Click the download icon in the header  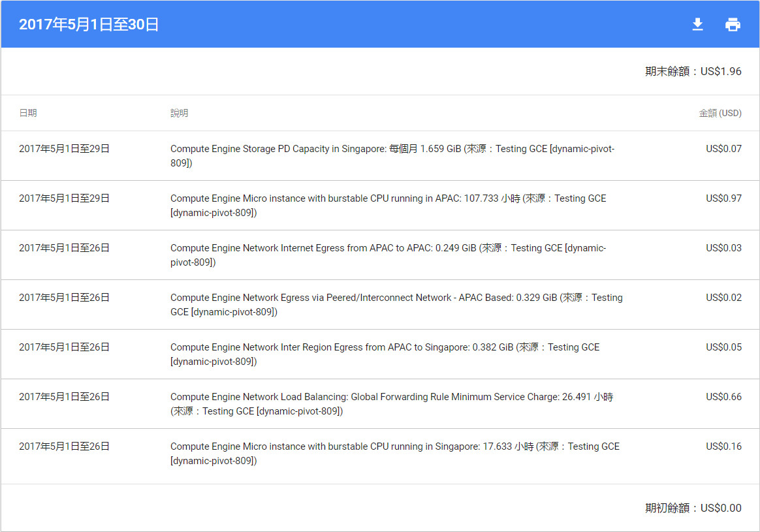[697, 25]
